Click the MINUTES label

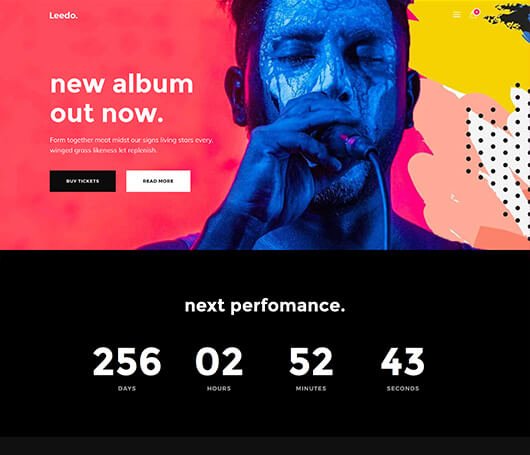tap(311, 388)
